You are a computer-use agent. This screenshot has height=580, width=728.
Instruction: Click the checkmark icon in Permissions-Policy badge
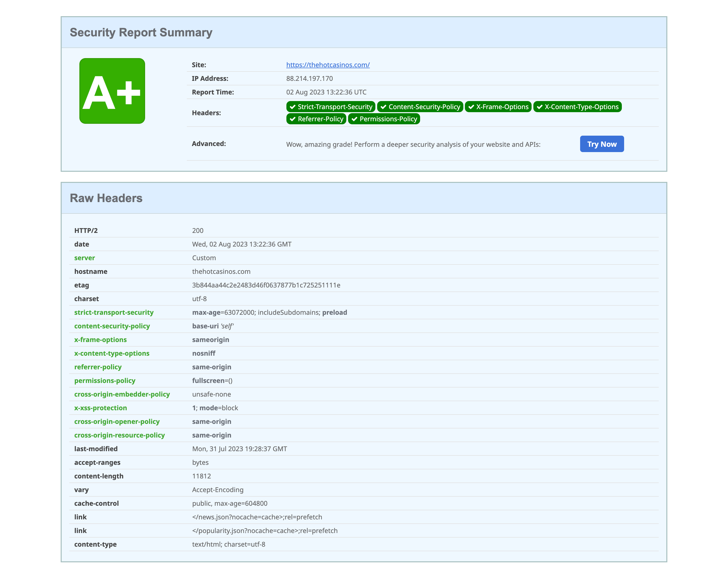coord(354,119)
